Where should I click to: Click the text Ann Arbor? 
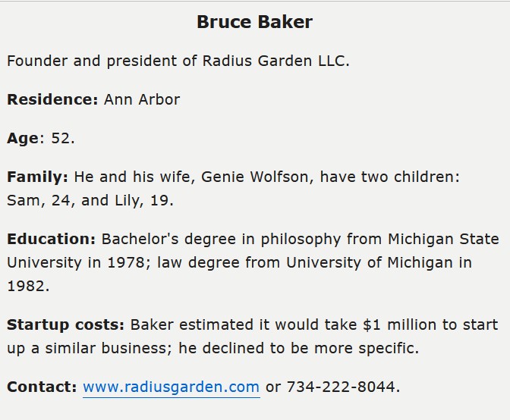[142, 99]
